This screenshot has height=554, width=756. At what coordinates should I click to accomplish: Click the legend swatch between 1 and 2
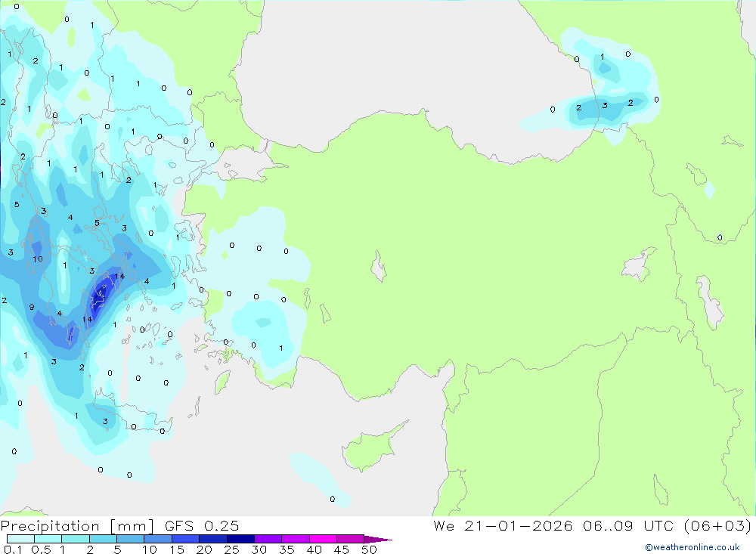pyautogui.click(x=76, y=539)
